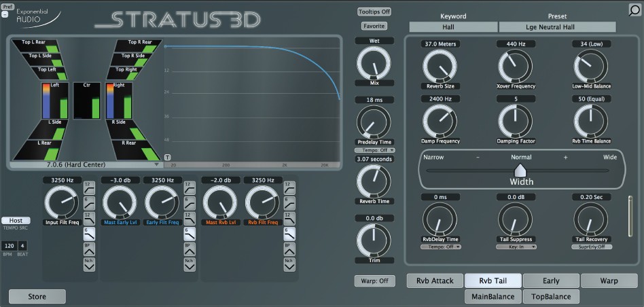Switch to the Rvb Tail tab
644x307 pixels.
493,281
